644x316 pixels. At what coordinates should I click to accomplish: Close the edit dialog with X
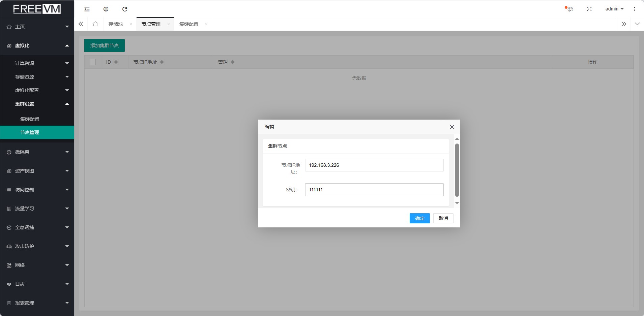point(452,127)
